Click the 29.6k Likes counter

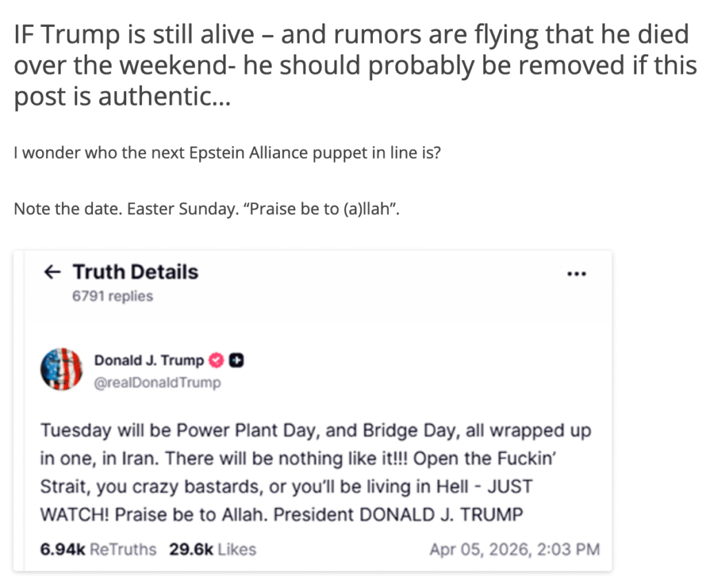pos(212,549)
